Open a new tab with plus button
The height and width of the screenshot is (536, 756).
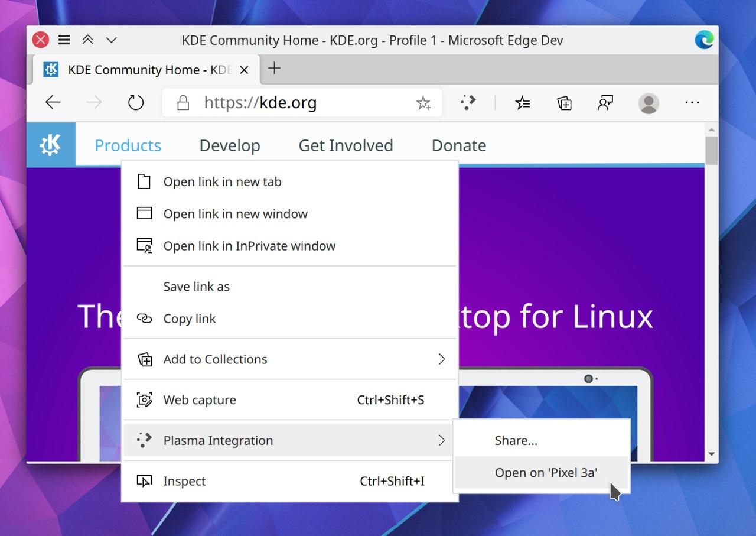[x=274, y=69]
